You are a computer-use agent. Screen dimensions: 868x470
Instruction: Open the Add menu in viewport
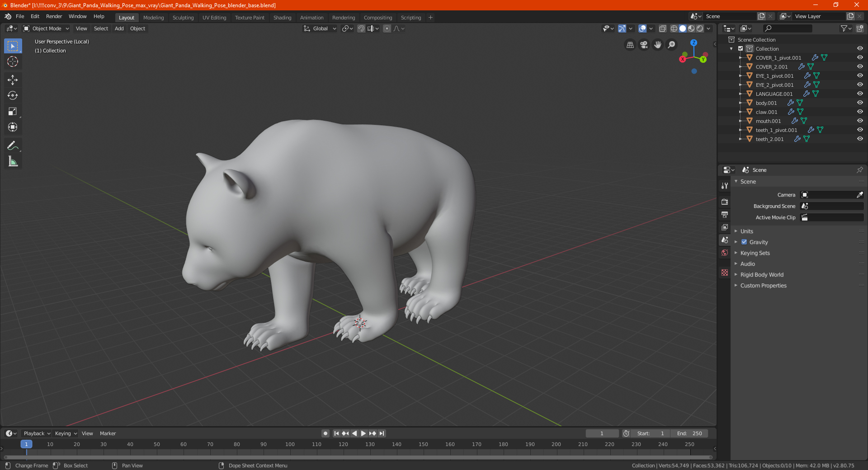(x=119, y=28)
